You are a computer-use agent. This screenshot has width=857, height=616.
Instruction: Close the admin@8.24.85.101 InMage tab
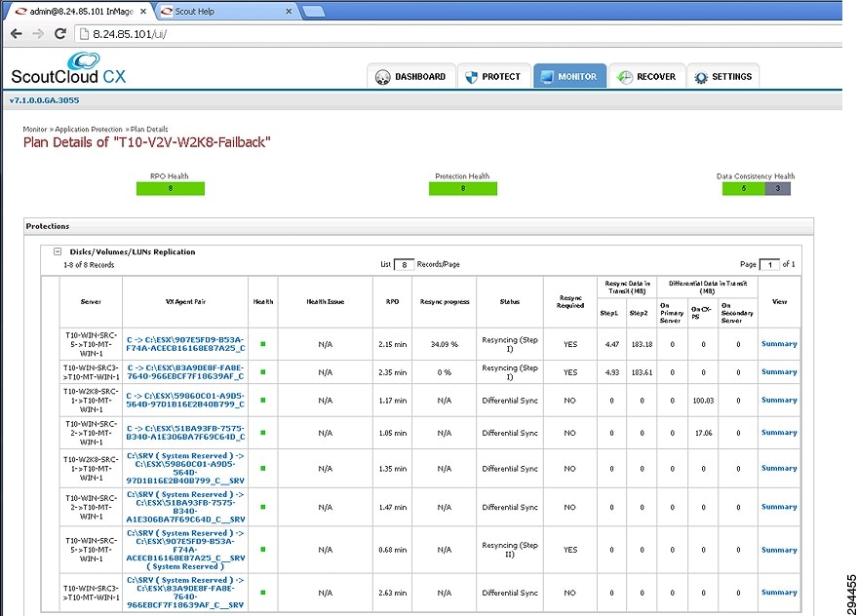143,11
